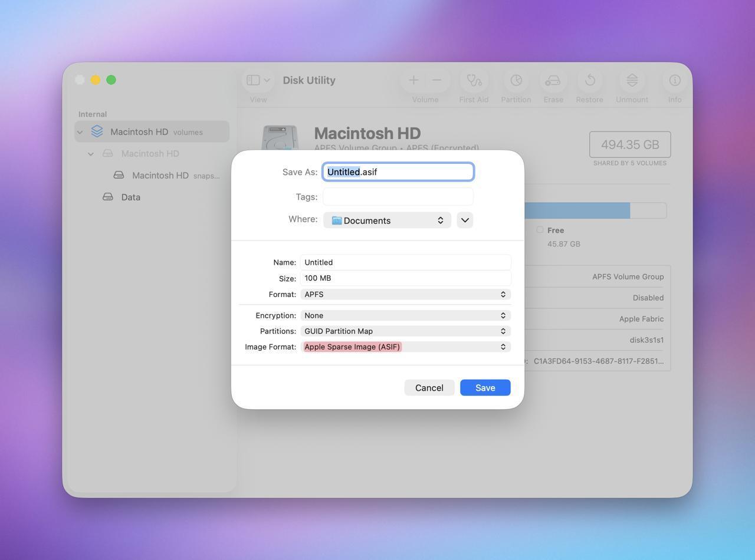Screen dimensions: 755x560
Task: Collapse the nested Macintosh HD container
Action: pyautogui.click(x=91, y=154)
